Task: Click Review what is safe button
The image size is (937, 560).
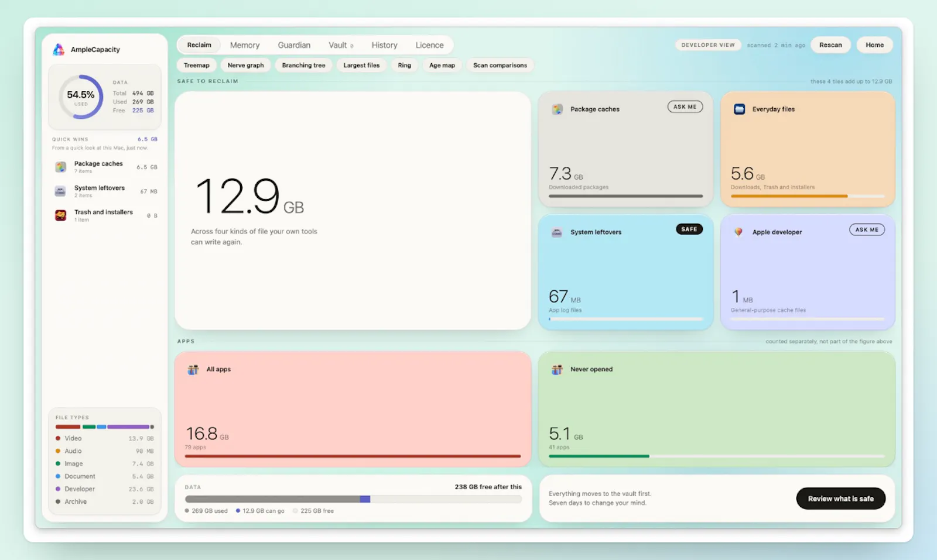Action: [x=841, y=499]
